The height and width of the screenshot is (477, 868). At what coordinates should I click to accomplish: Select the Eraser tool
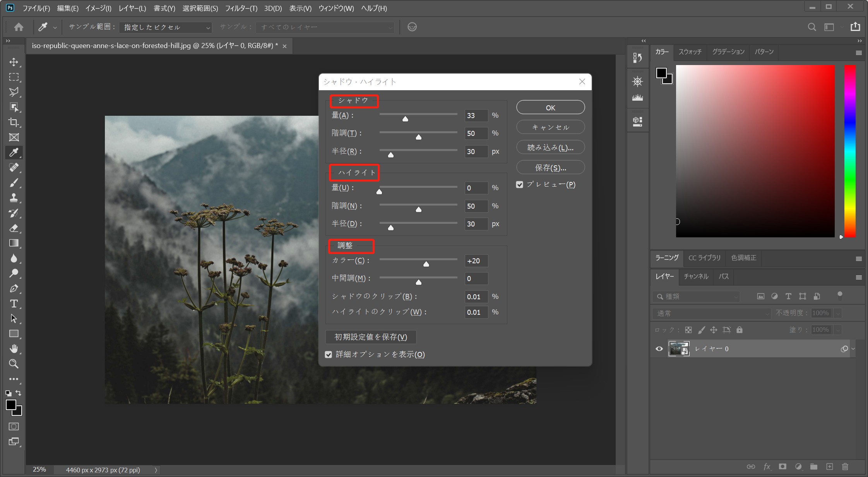[x=14, y=228]
